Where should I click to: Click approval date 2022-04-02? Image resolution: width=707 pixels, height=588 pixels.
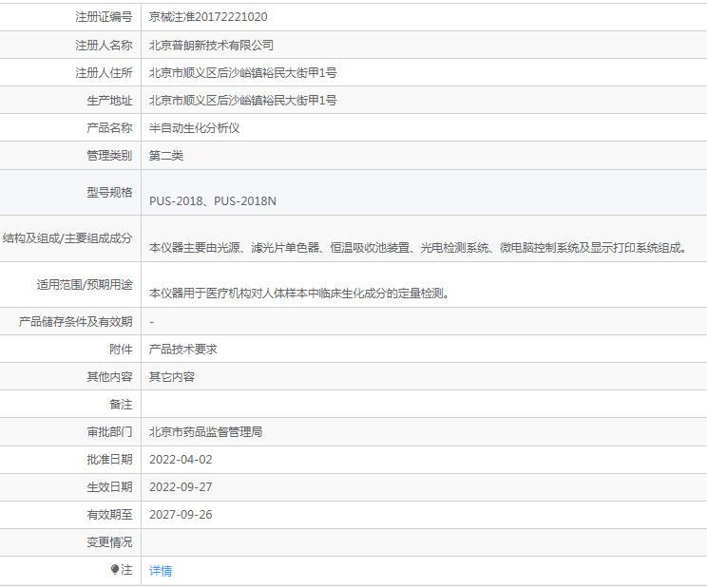(181, 459)
